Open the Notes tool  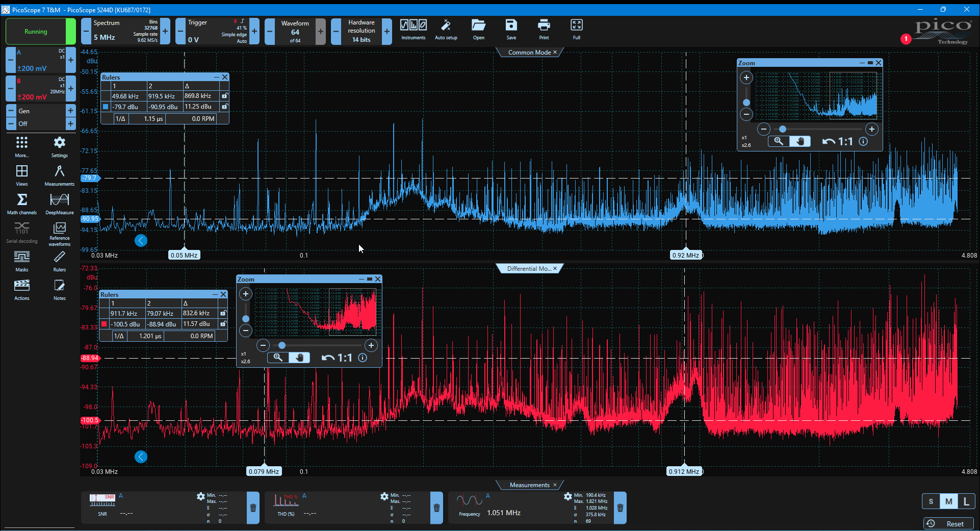59,289
